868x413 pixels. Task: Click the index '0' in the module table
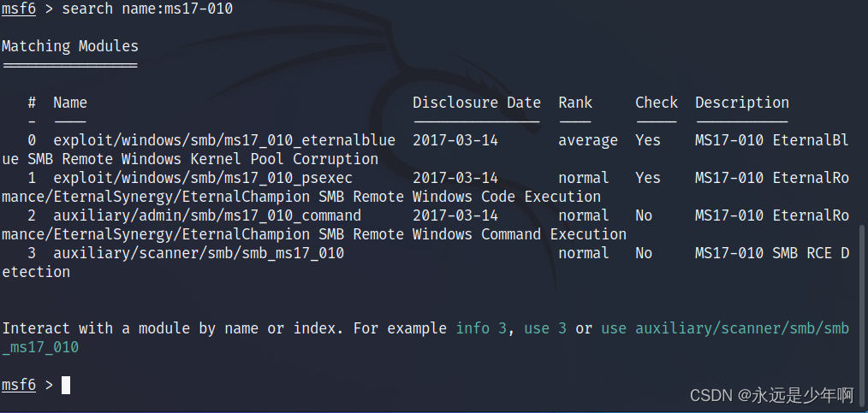(33, 140)
